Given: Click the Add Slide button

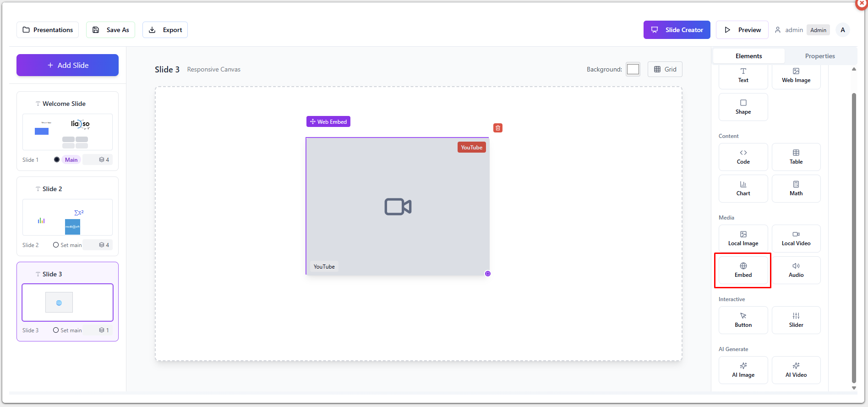Looking at the screenshot, I should coord(68,65).
